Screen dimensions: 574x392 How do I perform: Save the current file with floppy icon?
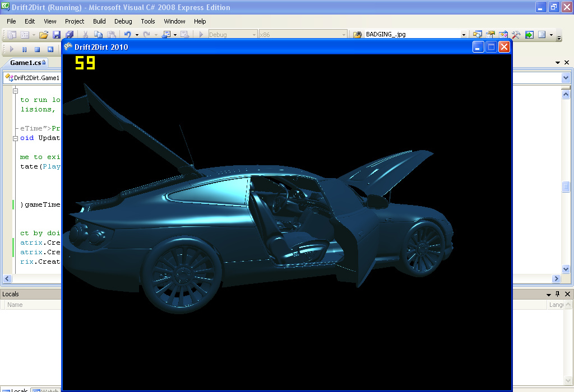pyautogui.click(x=57, y=34)
